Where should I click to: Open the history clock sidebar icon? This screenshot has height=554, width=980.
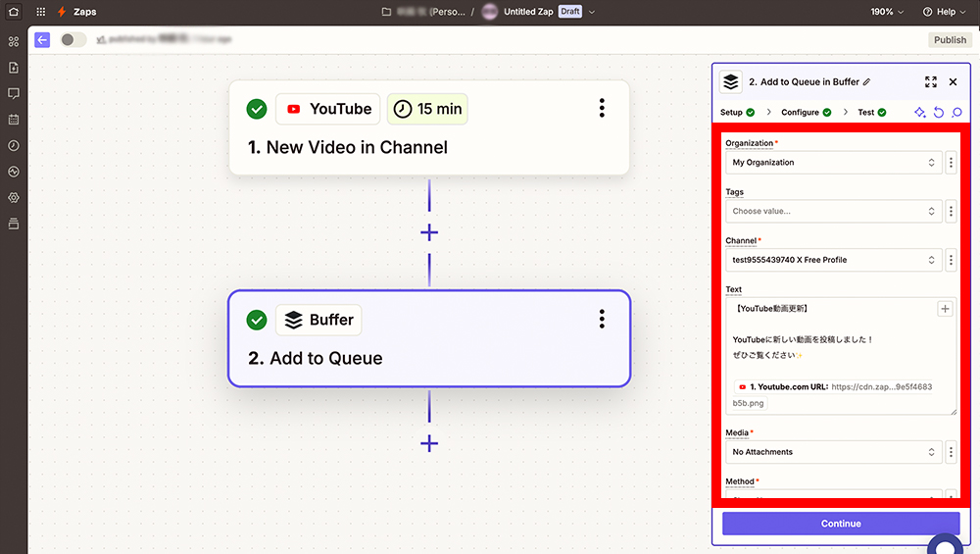(14, 146)
